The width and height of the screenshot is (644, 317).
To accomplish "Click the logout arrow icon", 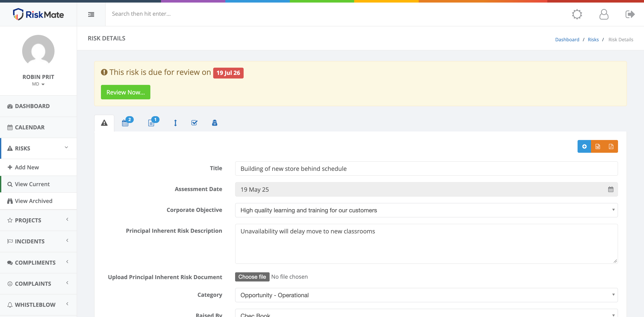I will pyautogui.click(x=630, y=14).
